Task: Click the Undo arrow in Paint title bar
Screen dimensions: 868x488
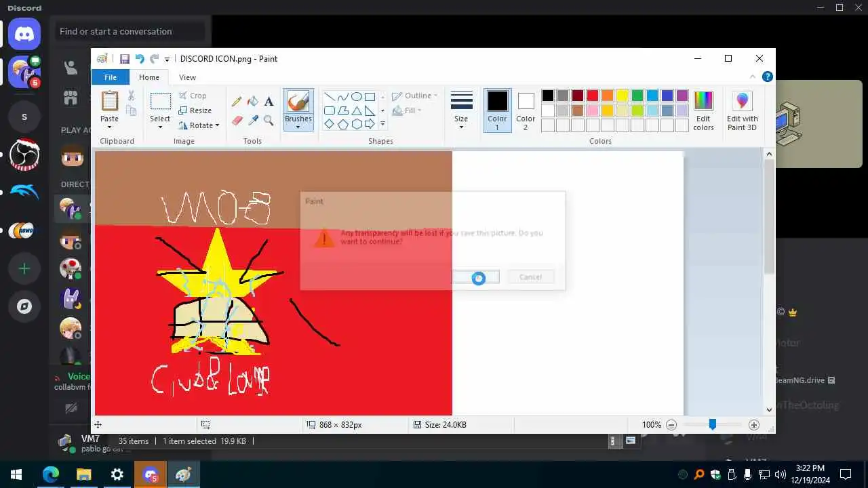Action: click(x=140, y=59)
